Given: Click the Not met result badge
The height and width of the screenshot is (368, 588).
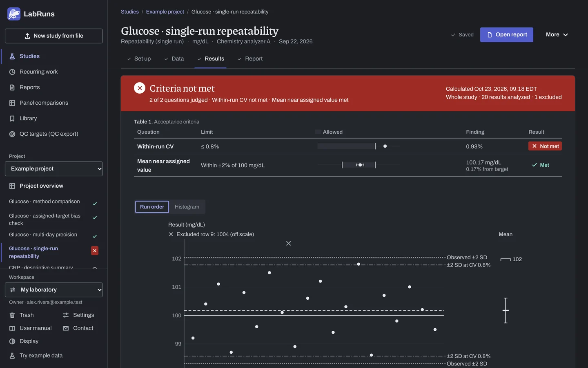Looking at the screenshot, I should tap(545, 146).
